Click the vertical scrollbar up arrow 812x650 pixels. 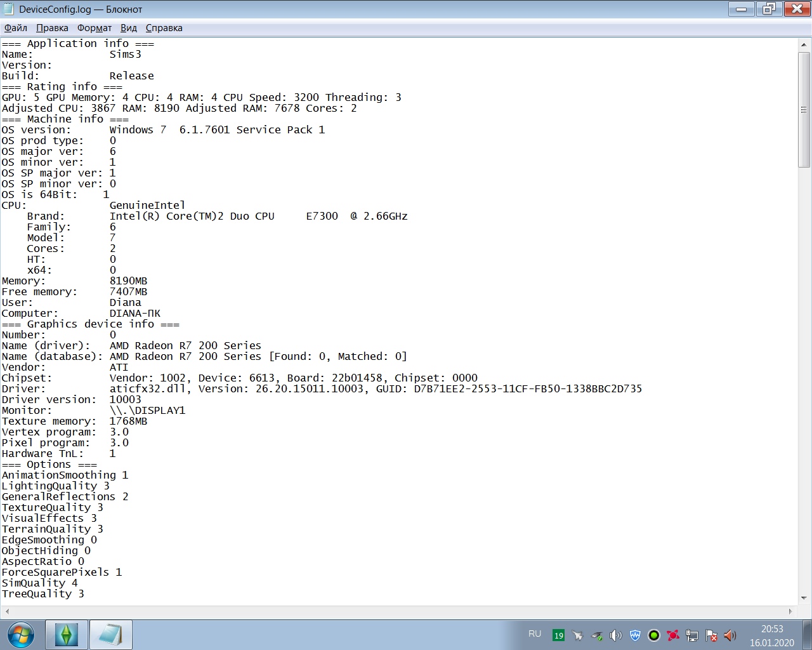(x=804, y=45)
